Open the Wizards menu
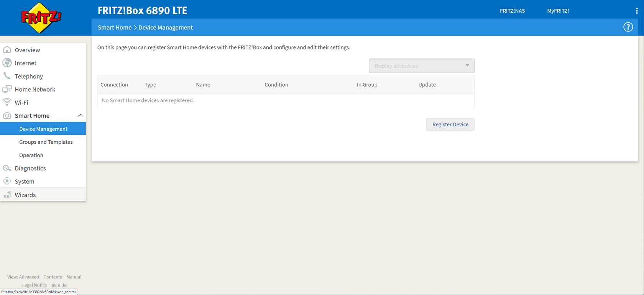 click(x=25, y=195)
